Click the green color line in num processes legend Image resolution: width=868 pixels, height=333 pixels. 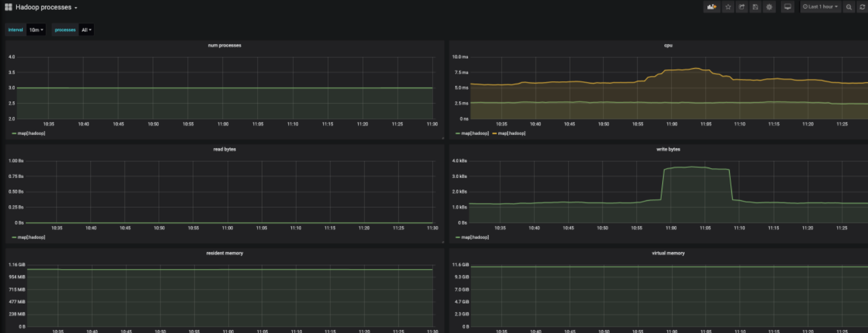(14, 133)
